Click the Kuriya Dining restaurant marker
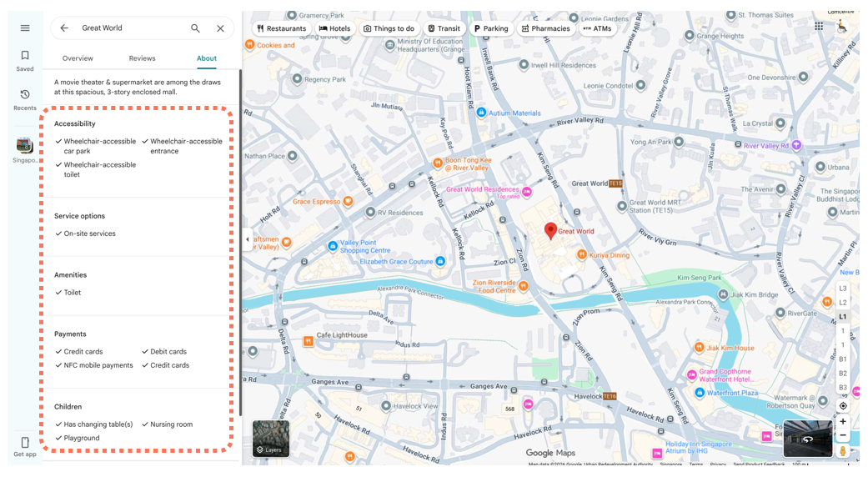This screenshot has width=868, height=477. [582, 254]
